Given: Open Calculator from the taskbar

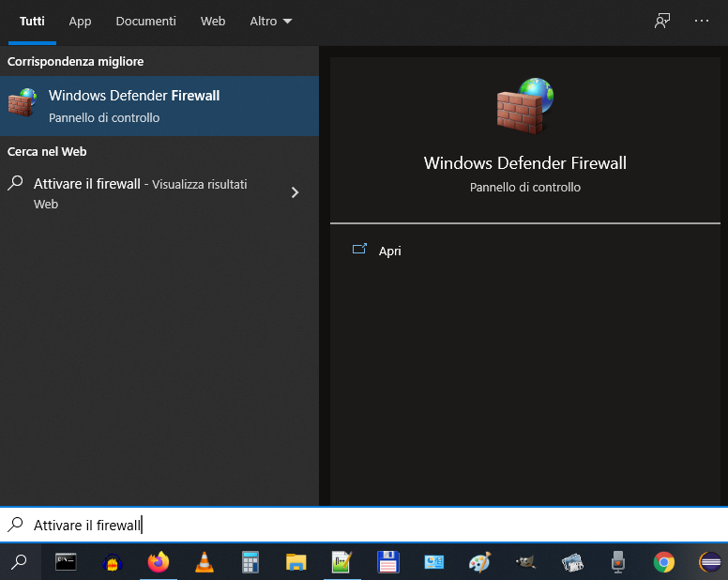Looking at the screenshot, I should point(250,562).
